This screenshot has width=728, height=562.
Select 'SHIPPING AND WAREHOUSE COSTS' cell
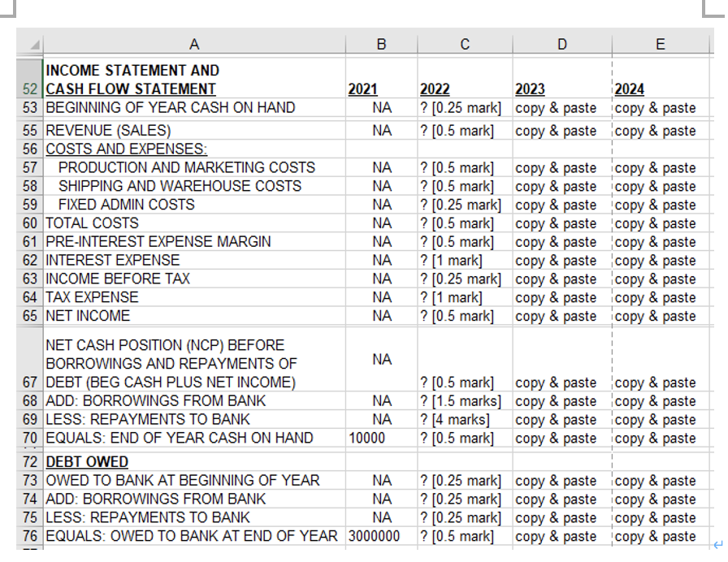[194, 186]
